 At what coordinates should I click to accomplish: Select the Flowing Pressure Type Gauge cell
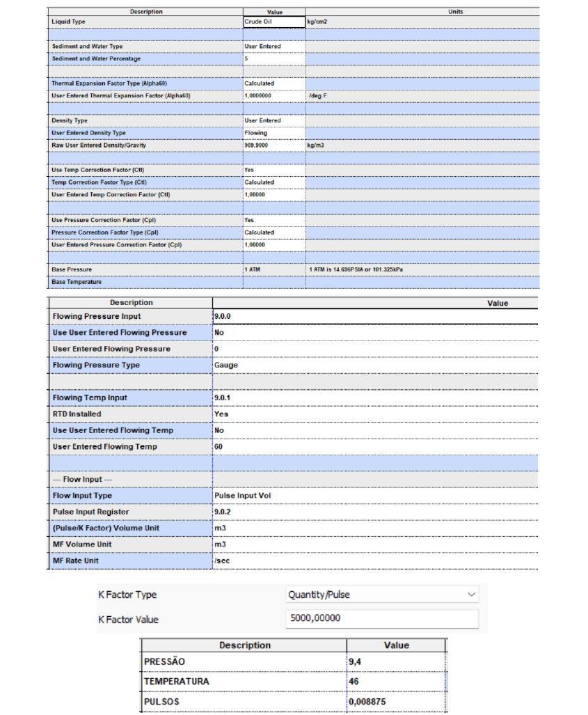click(x=375, y=366)
